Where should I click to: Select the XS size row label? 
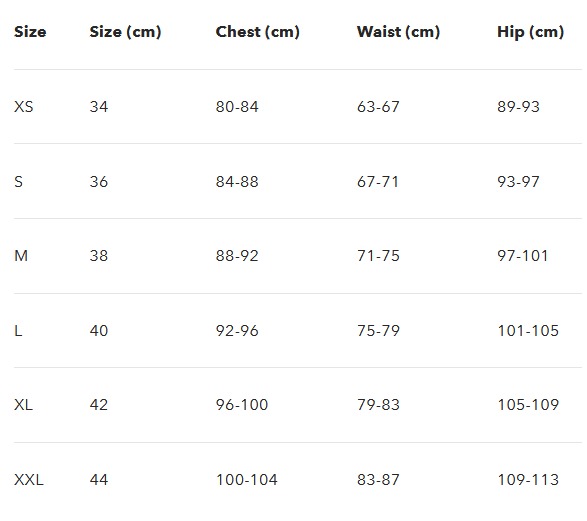pos(24,107)
